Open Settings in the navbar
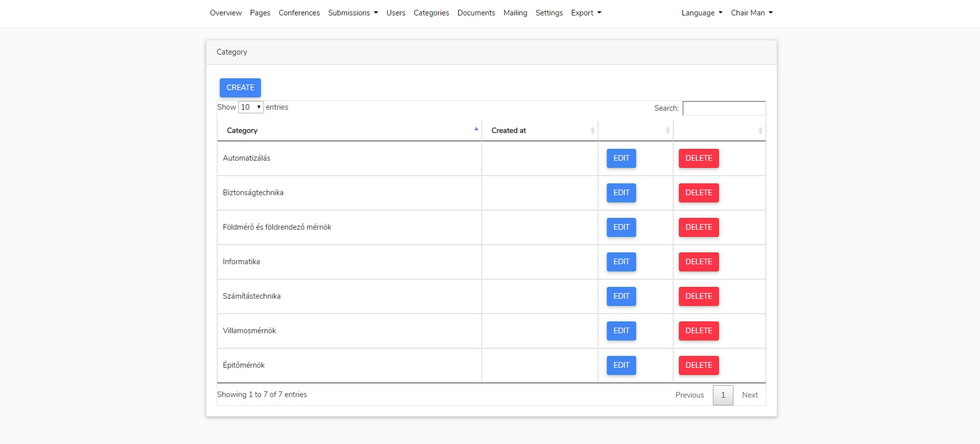The height and width of the screenshot is (444, 980). point(549,13)
